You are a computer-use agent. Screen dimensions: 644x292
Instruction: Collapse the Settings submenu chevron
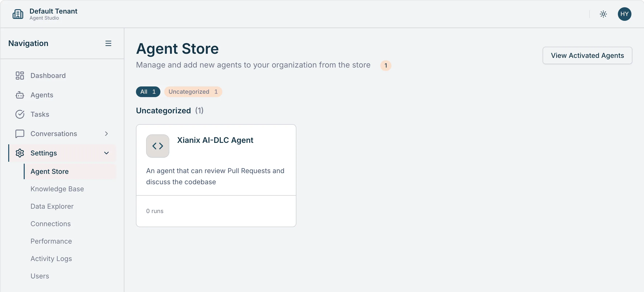pos(106,153)
